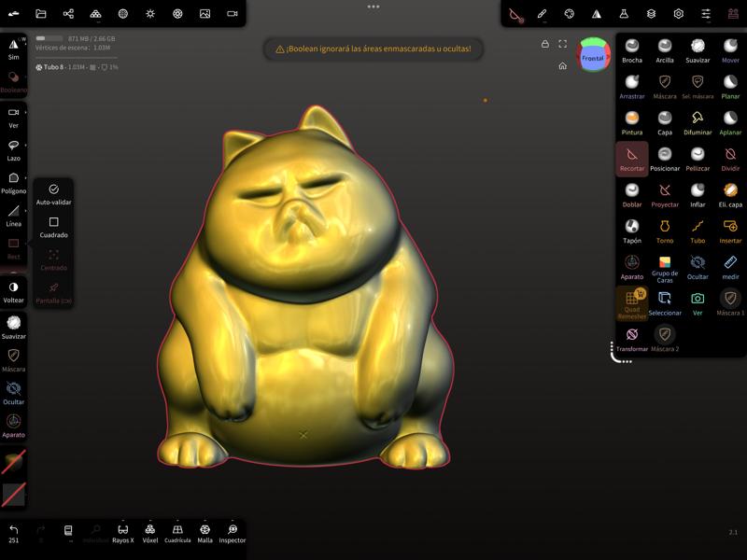Open the scene topology menu

[x=96, y=14]
